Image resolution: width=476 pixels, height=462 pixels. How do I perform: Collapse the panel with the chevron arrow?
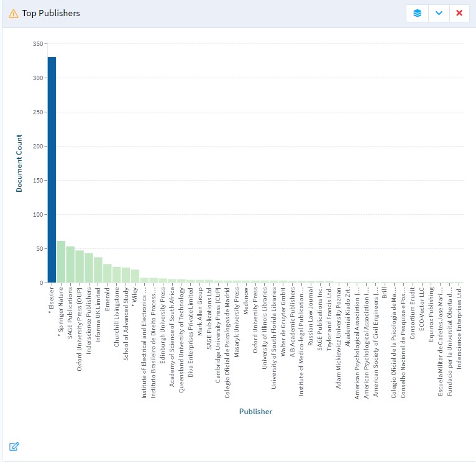[439, 13]
